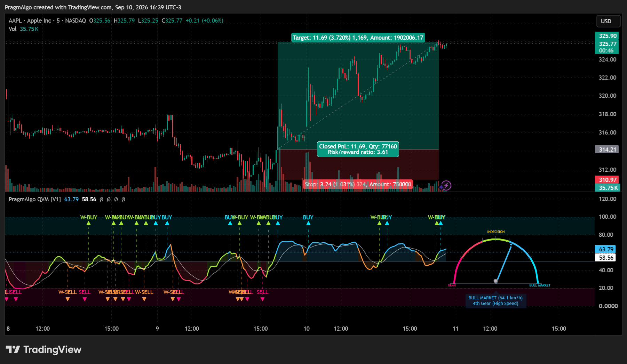Screen dimensions: 627x364
Task: Click the 314.21 gray price-scale label
Action: (608, 149)
